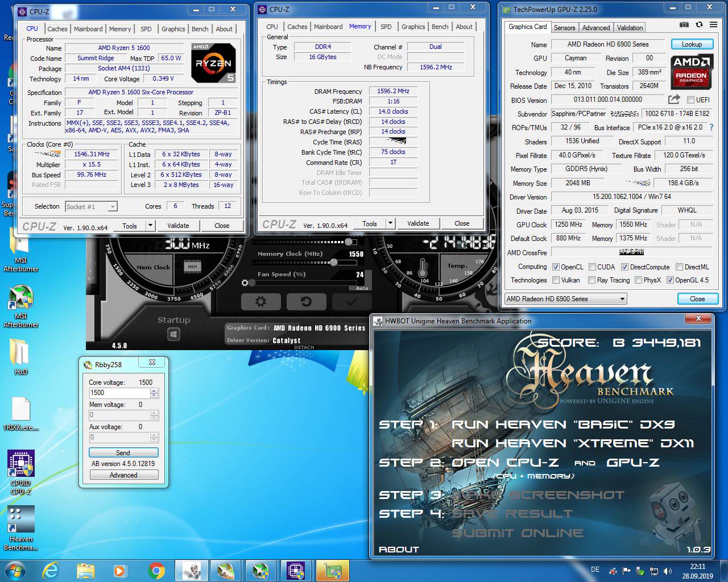Switch to SPD tab in memory CPU-Z window

pos(386,27)
